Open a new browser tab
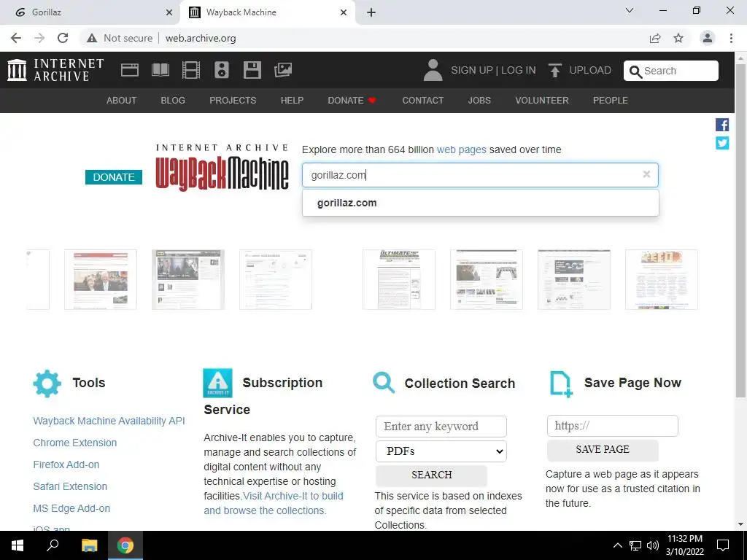Image resolution: width=747 pixels, height=560 pixels. coord(371,12)
